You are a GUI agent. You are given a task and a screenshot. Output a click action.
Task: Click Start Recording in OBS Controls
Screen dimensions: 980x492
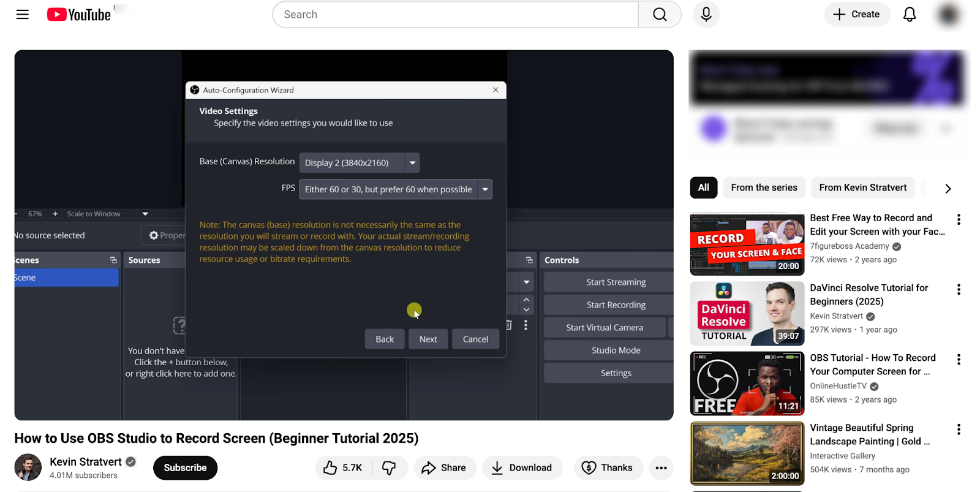pos(608,305)
